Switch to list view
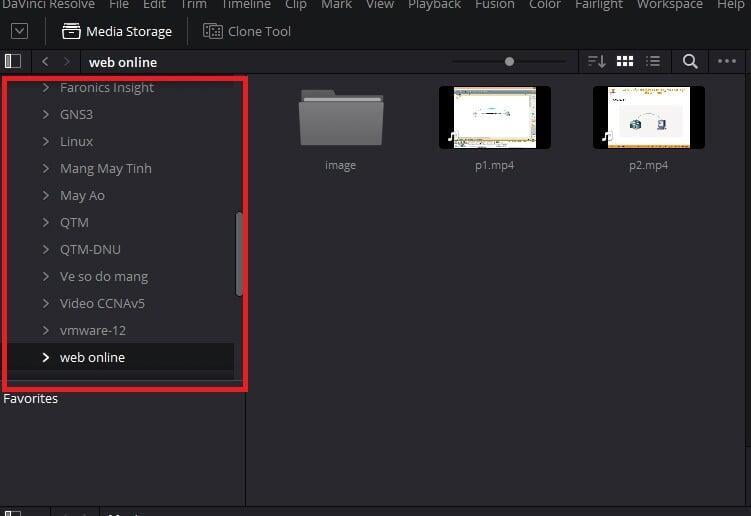Image resolution: width=751 pixels, height=516 pixels. pyautogui.click(x=653, y=61)
